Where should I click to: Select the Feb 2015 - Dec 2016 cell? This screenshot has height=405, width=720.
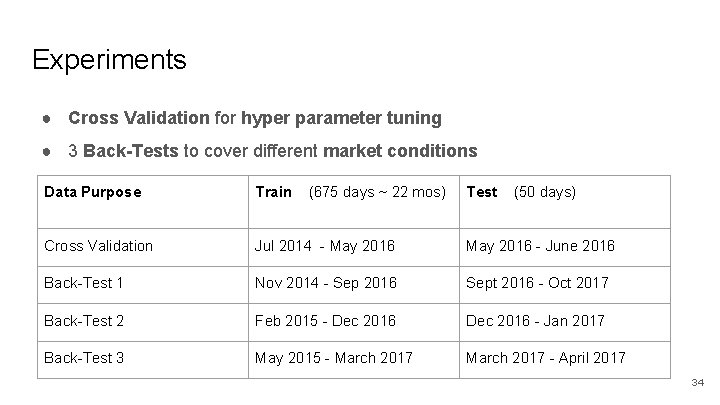click(x=354, y=322)
